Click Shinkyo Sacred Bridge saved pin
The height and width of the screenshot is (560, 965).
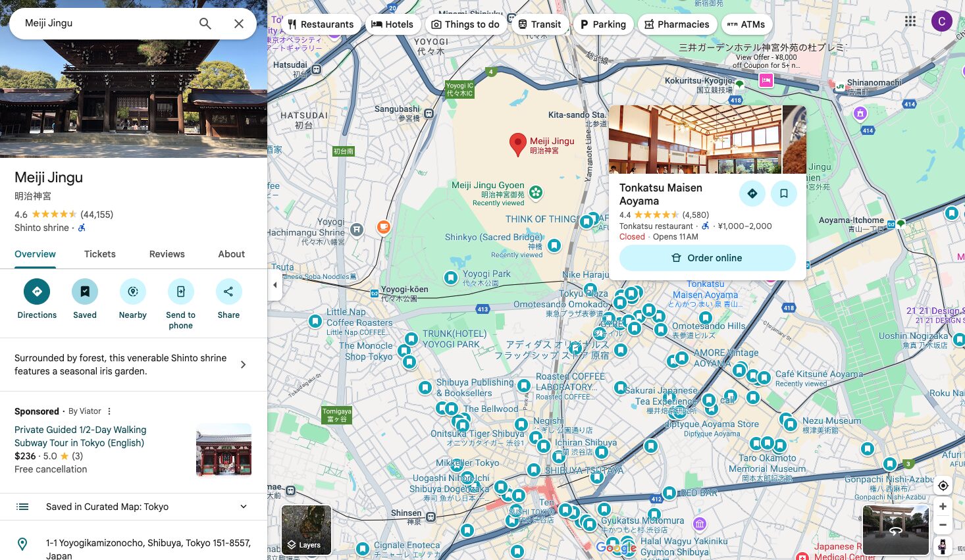click(x=554, y=245)
